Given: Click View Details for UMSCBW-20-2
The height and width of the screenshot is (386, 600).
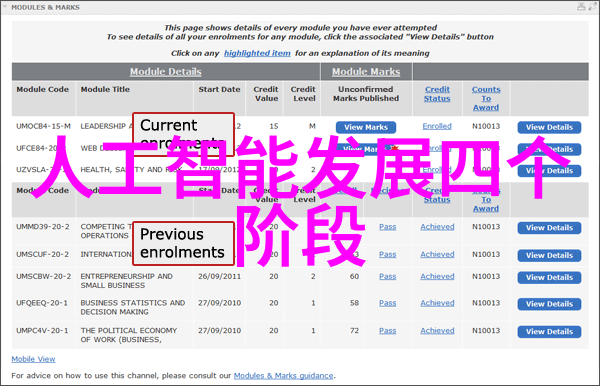Looking at the screenshot, I should pyautogui.click(x=549, y=277).
